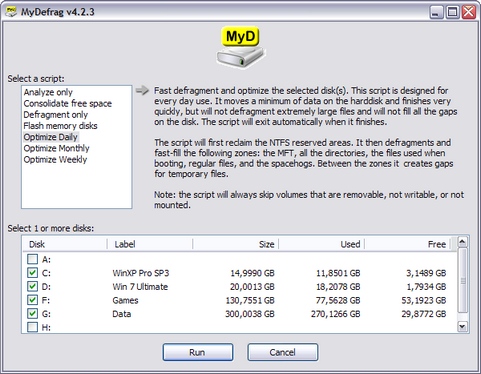The image size is (481, 374).
Task: Click the 77,5628 GB used value
Action: tap(338, 300)
